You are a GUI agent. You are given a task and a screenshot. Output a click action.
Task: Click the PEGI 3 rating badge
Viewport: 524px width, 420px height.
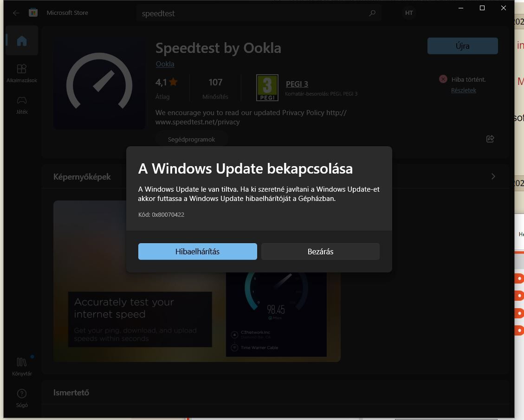point(267,88)
